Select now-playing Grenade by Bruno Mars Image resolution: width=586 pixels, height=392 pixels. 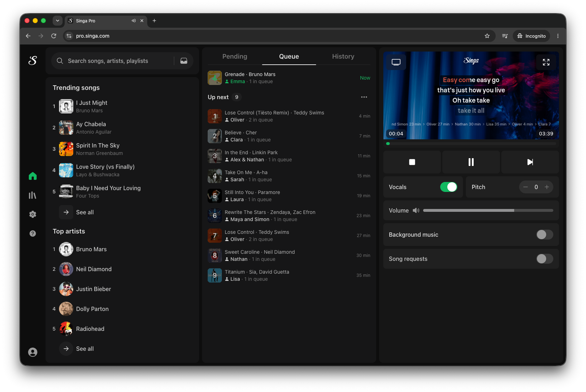(289, 78)
